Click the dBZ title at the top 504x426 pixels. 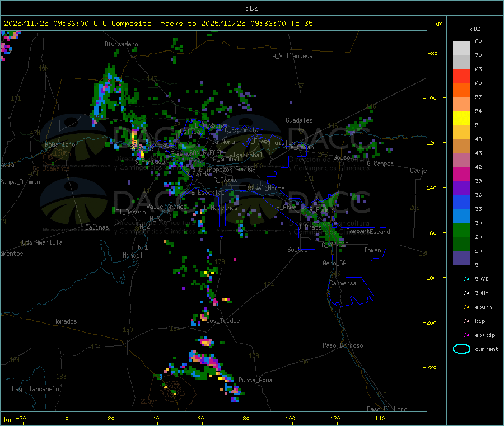click(251, 8)
